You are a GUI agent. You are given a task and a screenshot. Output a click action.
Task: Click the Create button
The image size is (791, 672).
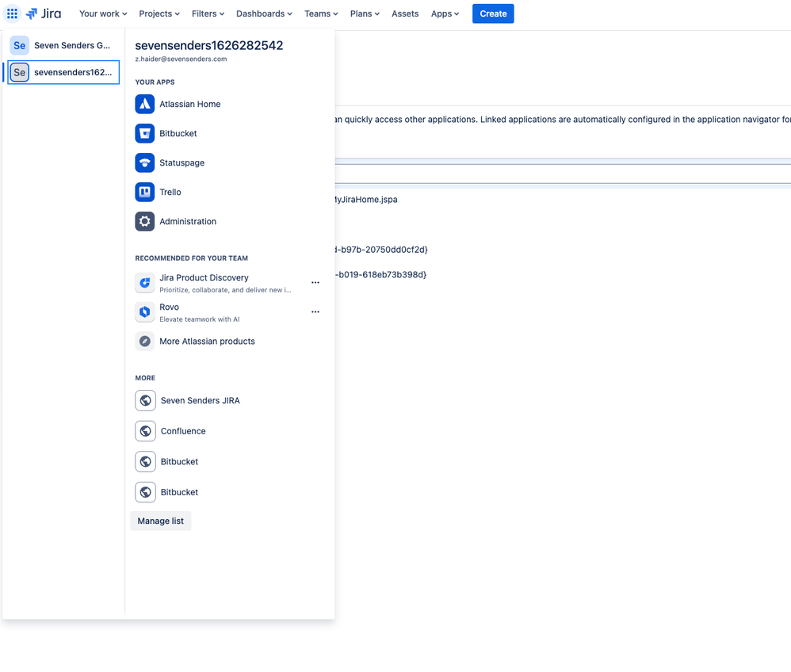[x=493, y=13]
